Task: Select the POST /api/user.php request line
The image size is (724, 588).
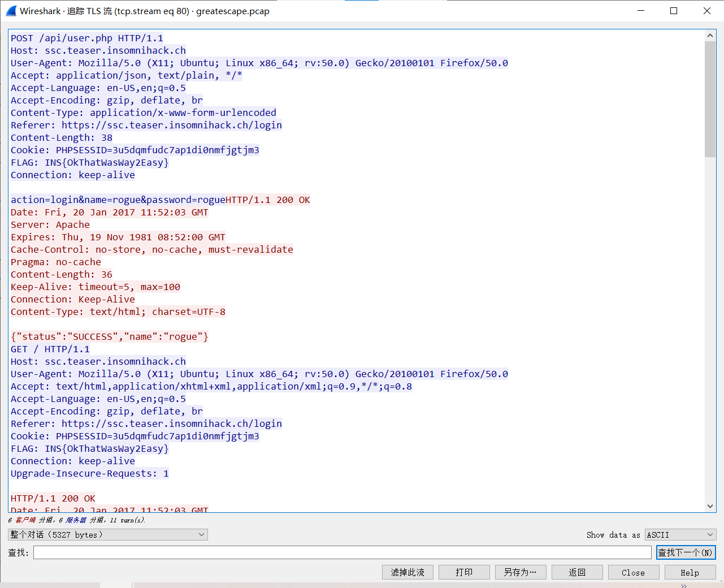Action: tap(87, 38)
